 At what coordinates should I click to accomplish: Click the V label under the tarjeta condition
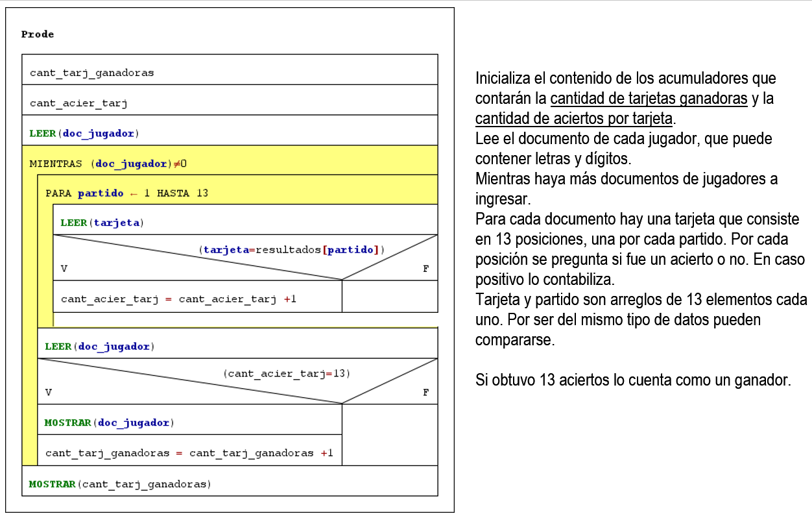coord(64,268)
